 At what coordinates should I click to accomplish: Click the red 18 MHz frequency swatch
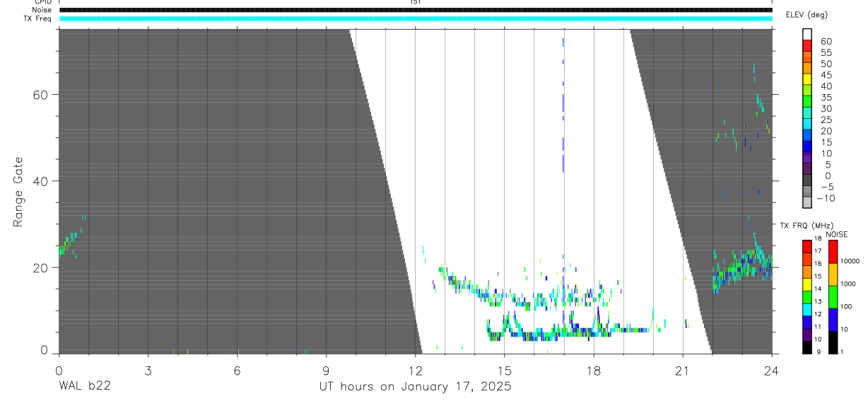[x=807, y=246]
